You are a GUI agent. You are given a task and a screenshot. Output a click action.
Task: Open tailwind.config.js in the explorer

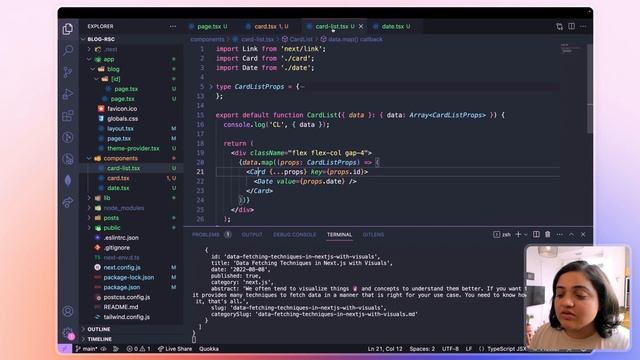127,317
